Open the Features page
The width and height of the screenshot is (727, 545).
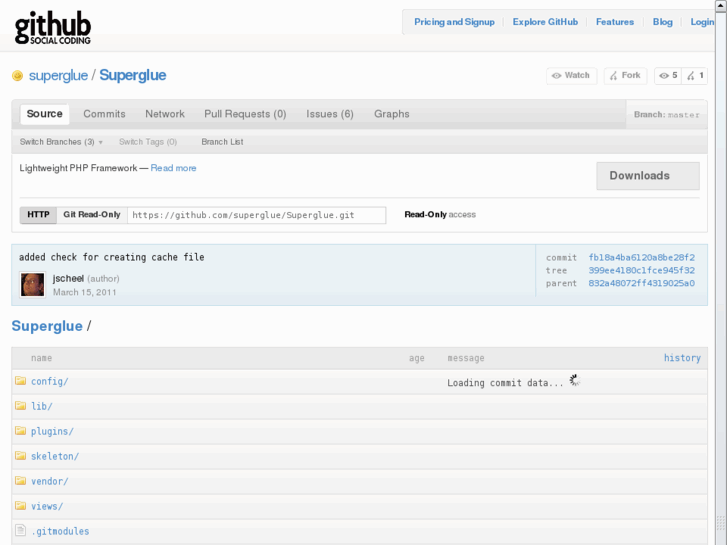coord(615,22)
